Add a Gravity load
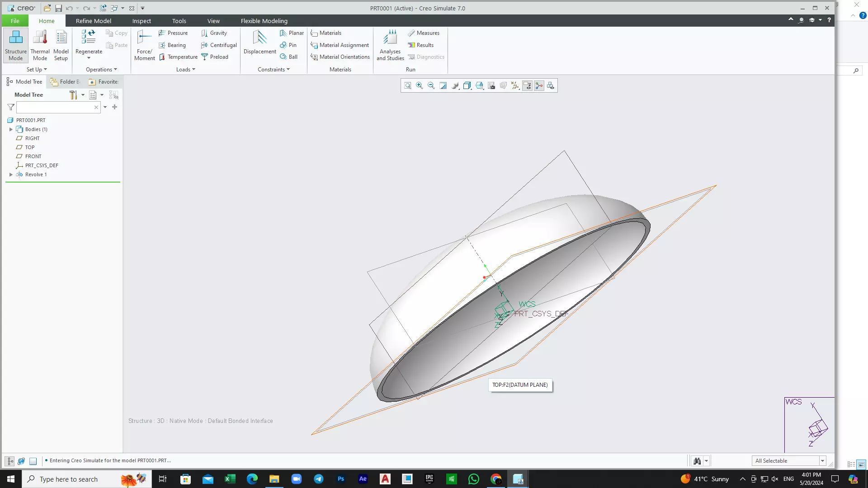 (x=214, y=33)
